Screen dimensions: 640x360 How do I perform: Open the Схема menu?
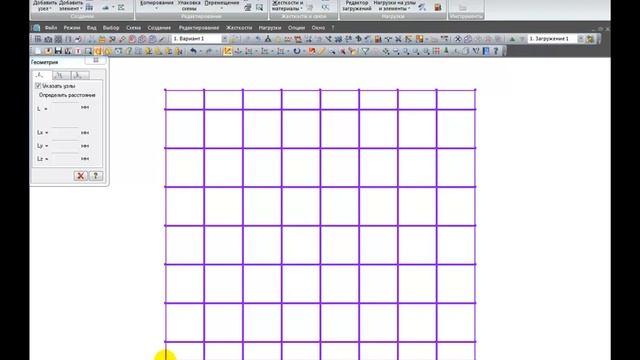click(x=133, y=28)
